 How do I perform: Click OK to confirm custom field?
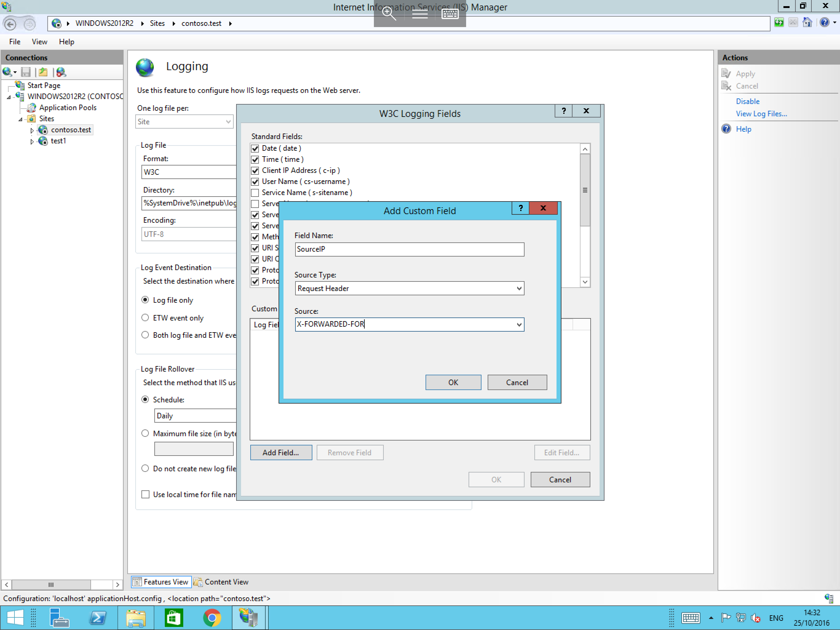[453, 382]
